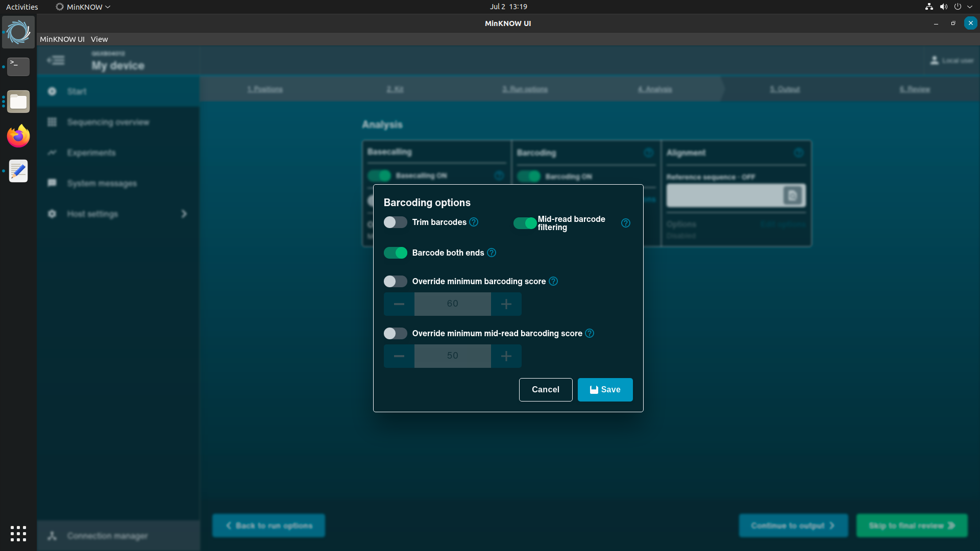
Task: Click the barcoding score field showing 60
Action: (x=453, y=304)
